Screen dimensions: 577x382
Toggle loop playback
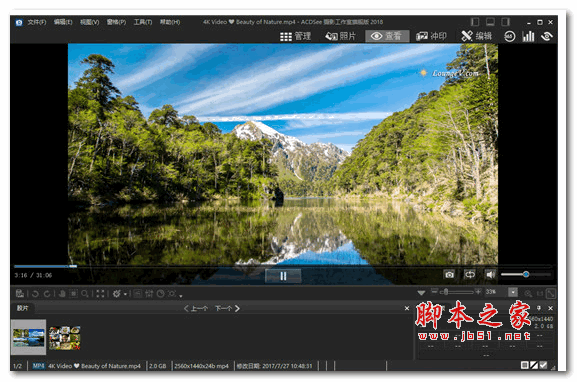tap(470, 275)
